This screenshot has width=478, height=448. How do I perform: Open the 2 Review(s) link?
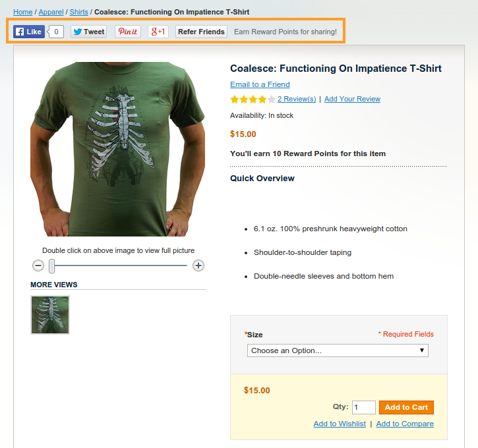tap(297, 99)
